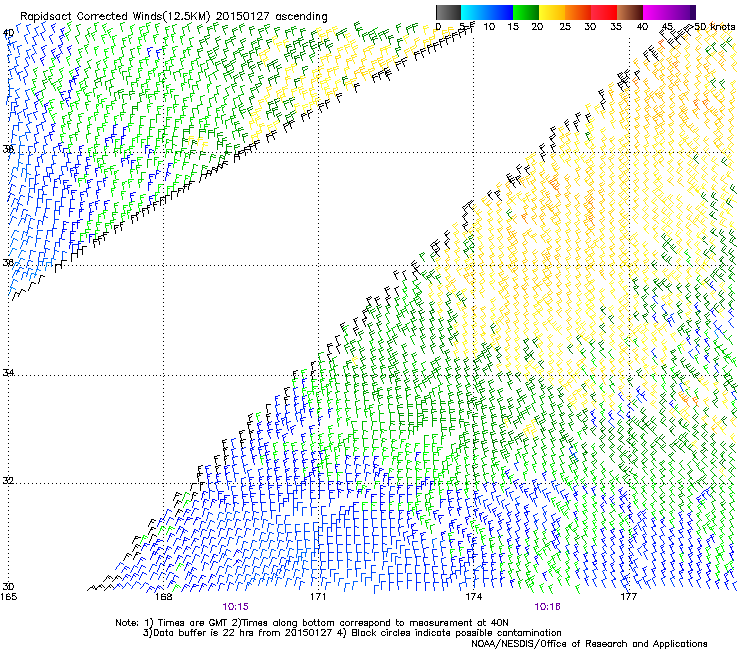Click the green 15-20 knots legend color
This screenshot has width=740, height=650.
[x=526, y=12]
